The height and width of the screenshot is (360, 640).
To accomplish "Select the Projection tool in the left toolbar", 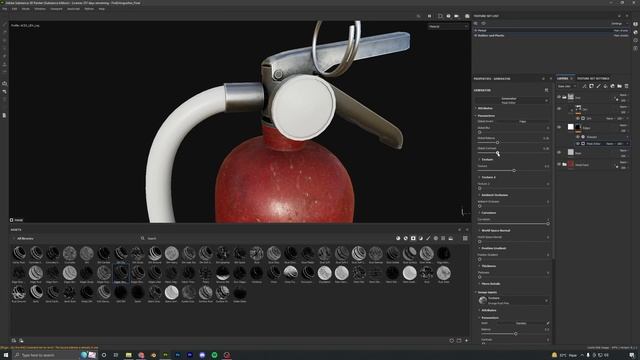I will pos(4,40).
